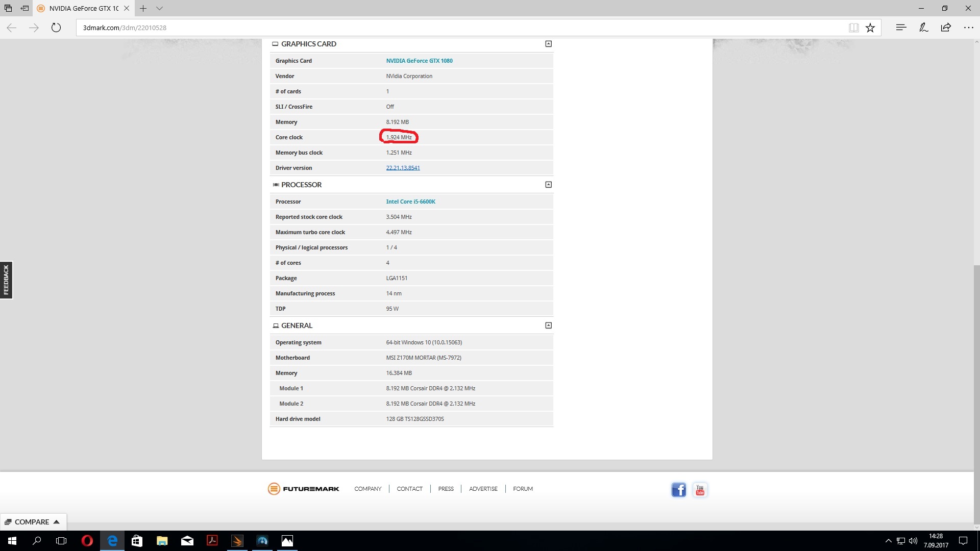
Task: Open Edge settings and more menu
Action: [968, 28]
